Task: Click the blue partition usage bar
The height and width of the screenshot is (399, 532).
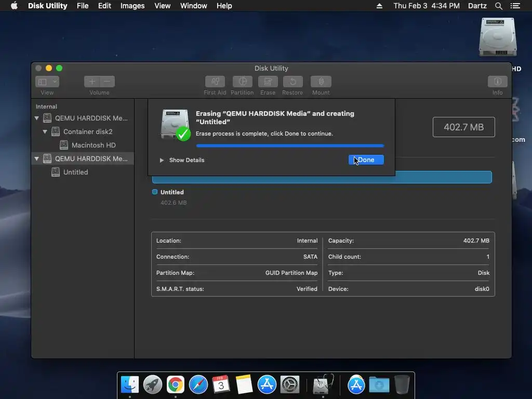Action: point(322,177)
